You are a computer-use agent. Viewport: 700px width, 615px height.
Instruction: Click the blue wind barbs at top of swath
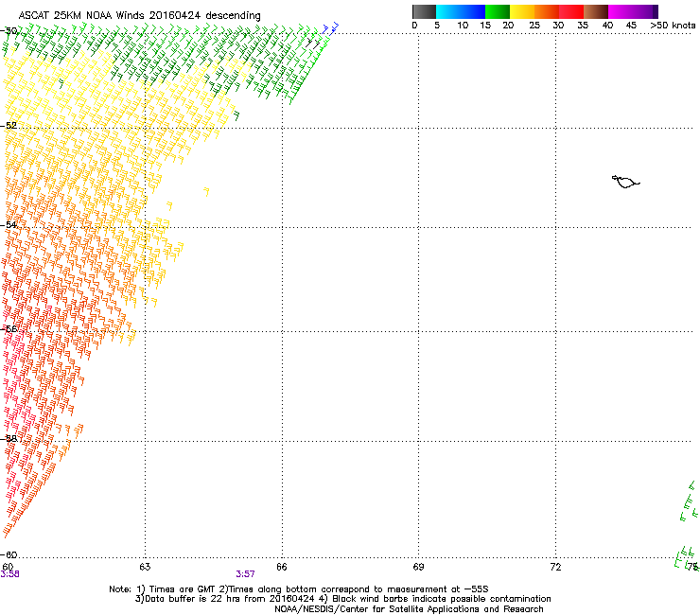coord(331,29)
